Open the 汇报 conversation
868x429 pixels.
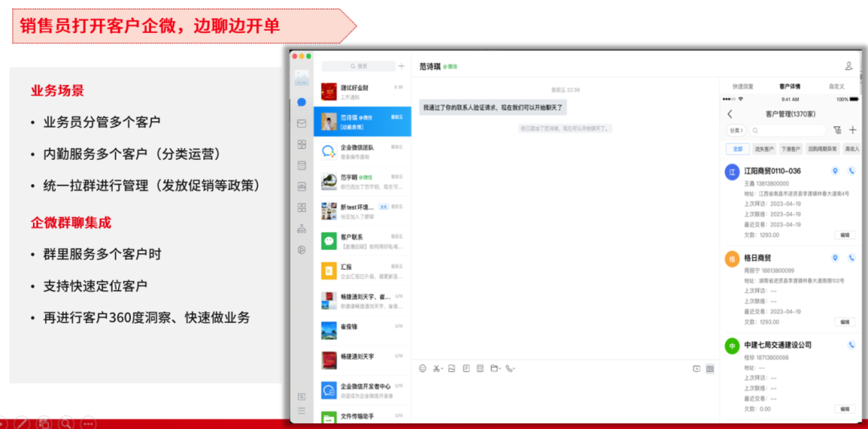[362, 272]
